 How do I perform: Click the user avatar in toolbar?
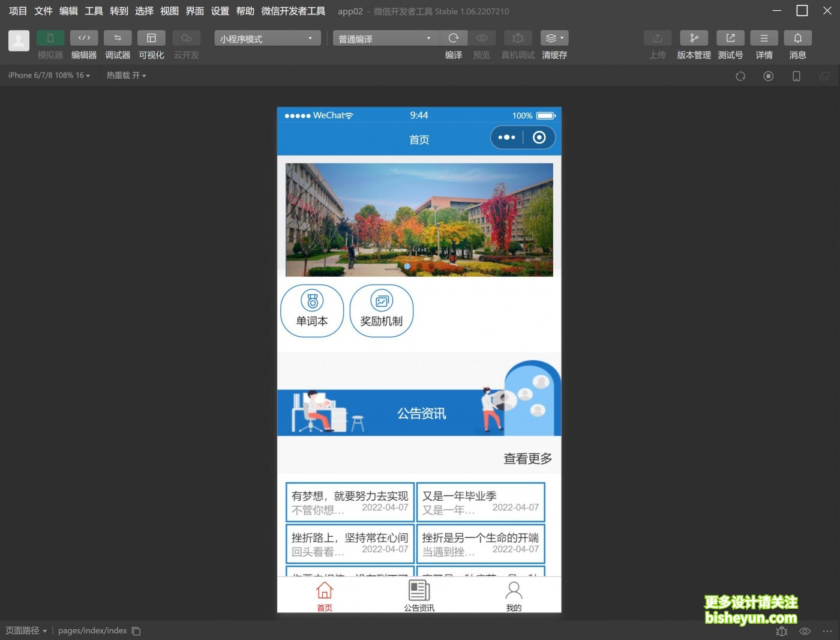(x=19, y=40)
